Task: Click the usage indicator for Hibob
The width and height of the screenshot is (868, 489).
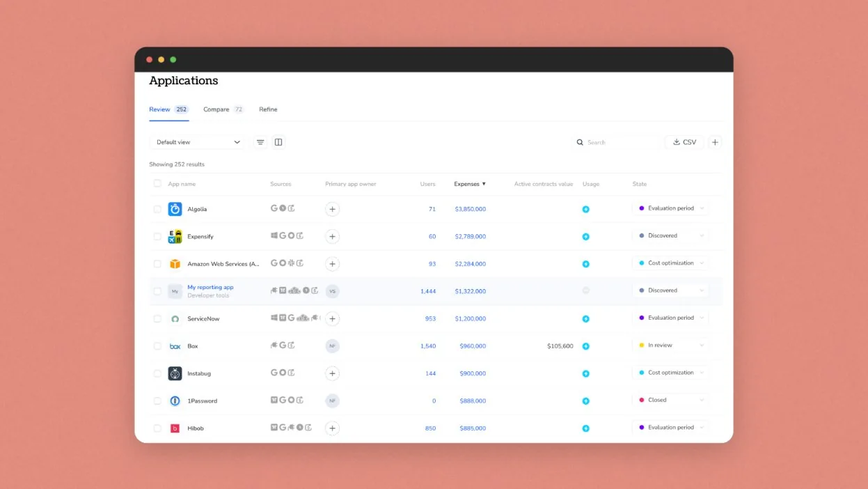Action: tap(585, 428)
